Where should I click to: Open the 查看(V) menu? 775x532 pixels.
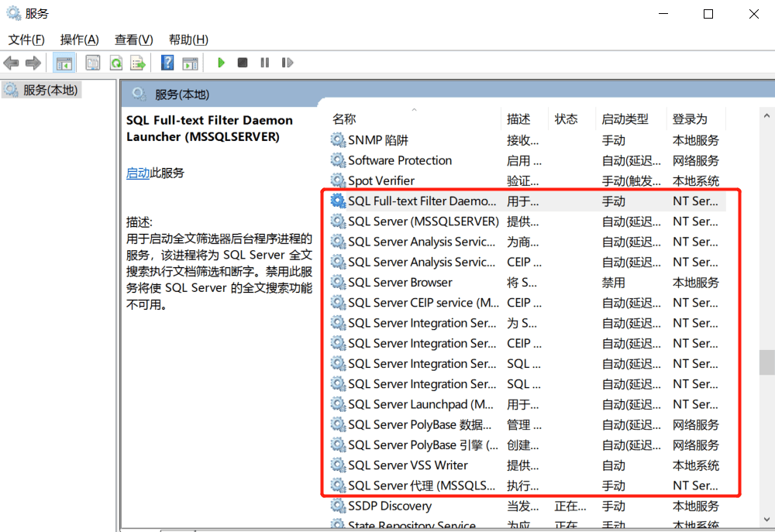point(134,39)
